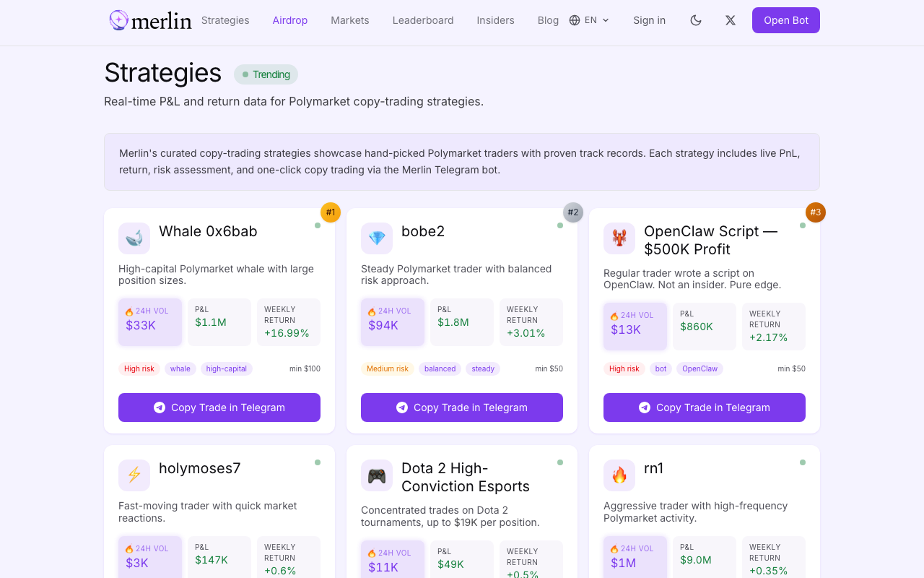The width and height of the screenshot is (924, 578).
Task: Click the Whale 0x6bab whale avatar icon
Action: (134, 238)
